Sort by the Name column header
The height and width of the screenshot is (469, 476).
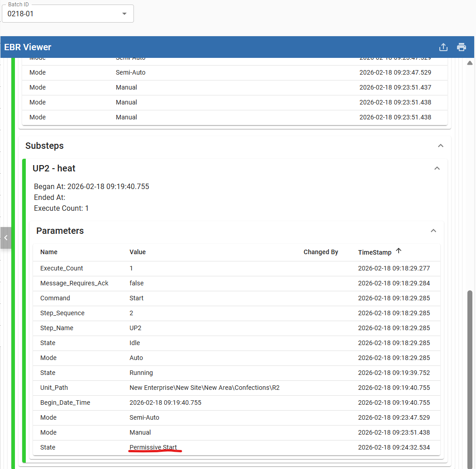click(x=49, y=252)
